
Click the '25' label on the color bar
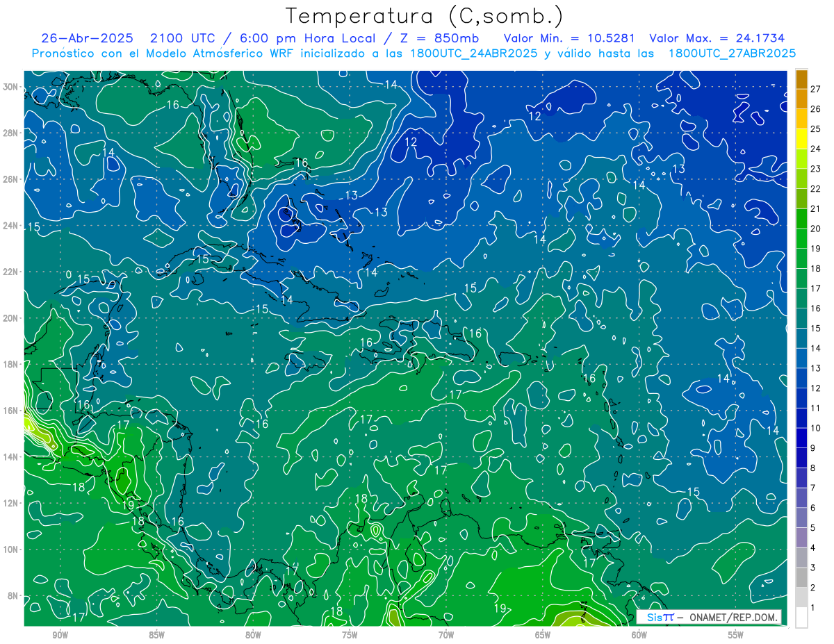coord(815,129)
